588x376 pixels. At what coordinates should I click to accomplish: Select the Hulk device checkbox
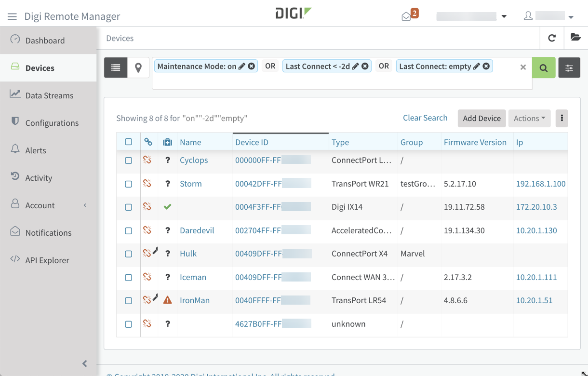(x=129, y=254)
